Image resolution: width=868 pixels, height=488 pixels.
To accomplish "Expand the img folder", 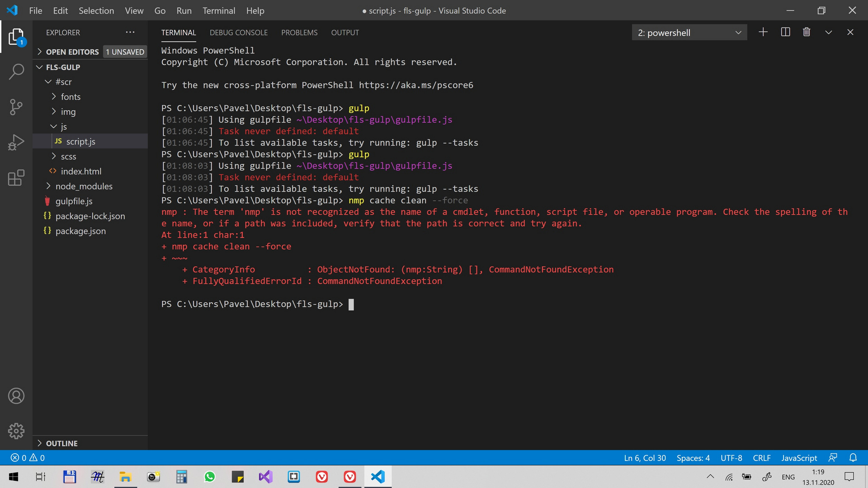I will click(90, 112).
